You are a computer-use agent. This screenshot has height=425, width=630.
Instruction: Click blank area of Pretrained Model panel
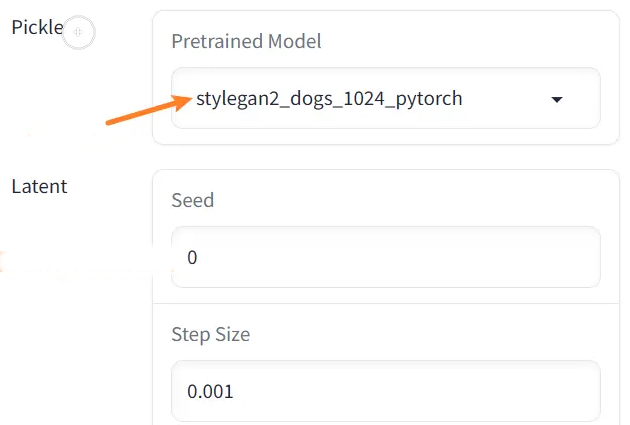point(462,40)
